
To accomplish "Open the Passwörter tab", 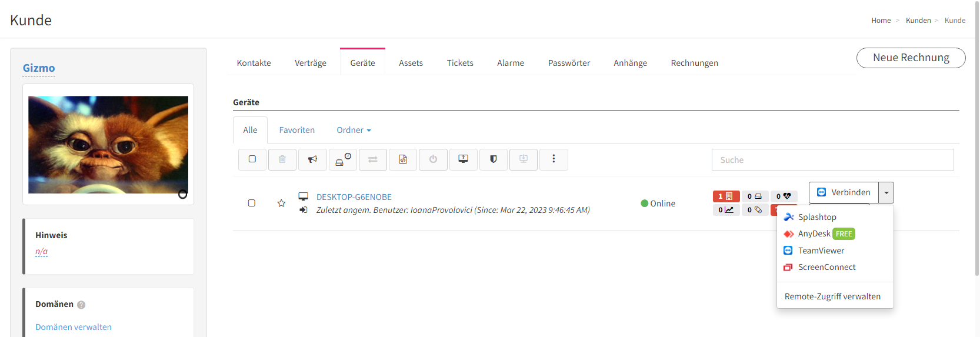I will tap(569, 63).
